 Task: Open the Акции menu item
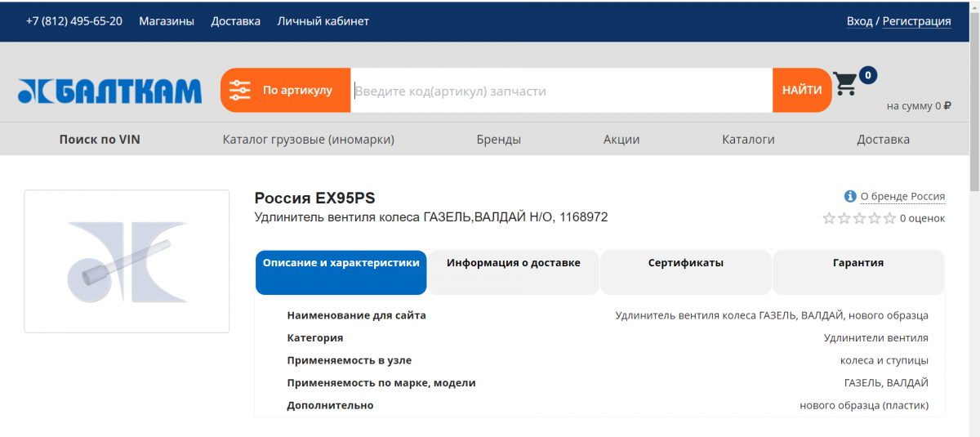(x=621, y=140)
